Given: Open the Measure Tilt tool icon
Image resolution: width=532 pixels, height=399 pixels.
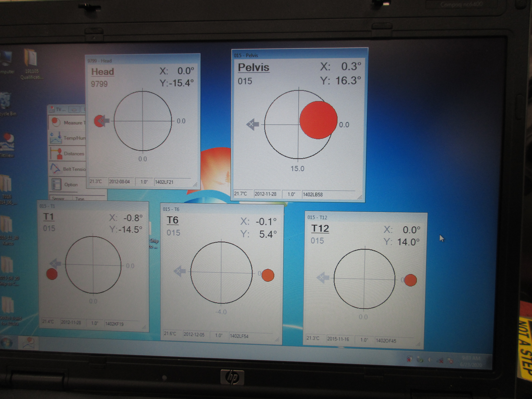Looking at the screenshot, I should (x=56, y=122).
